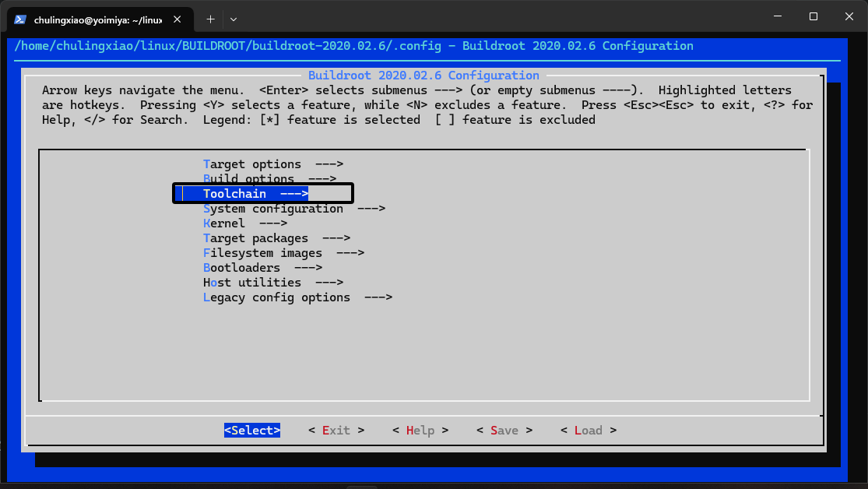The image size is (868, 489).
Task: Close the chulingxiao@yoimiya terminal tab
Action: [x=177, y=19]
